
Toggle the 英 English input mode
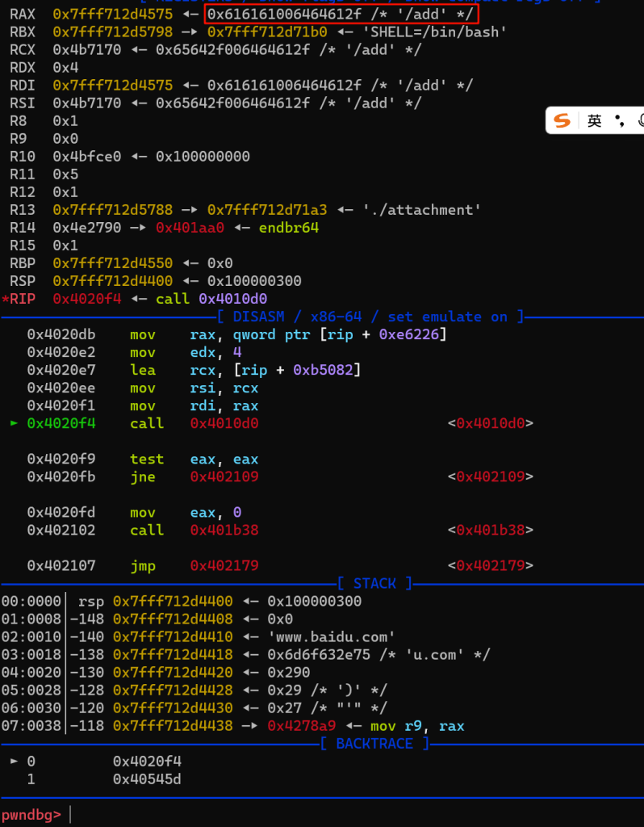[x=595, y=120]
